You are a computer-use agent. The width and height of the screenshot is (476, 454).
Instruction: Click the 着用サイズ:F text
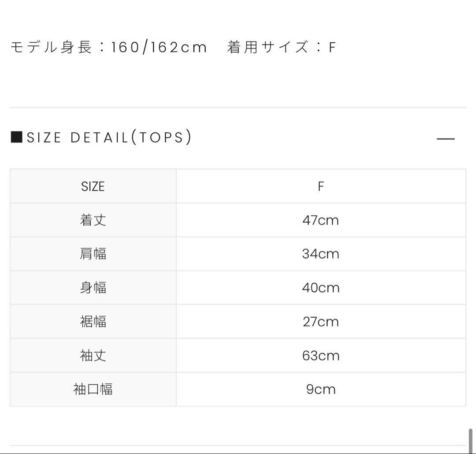point(282,47)
